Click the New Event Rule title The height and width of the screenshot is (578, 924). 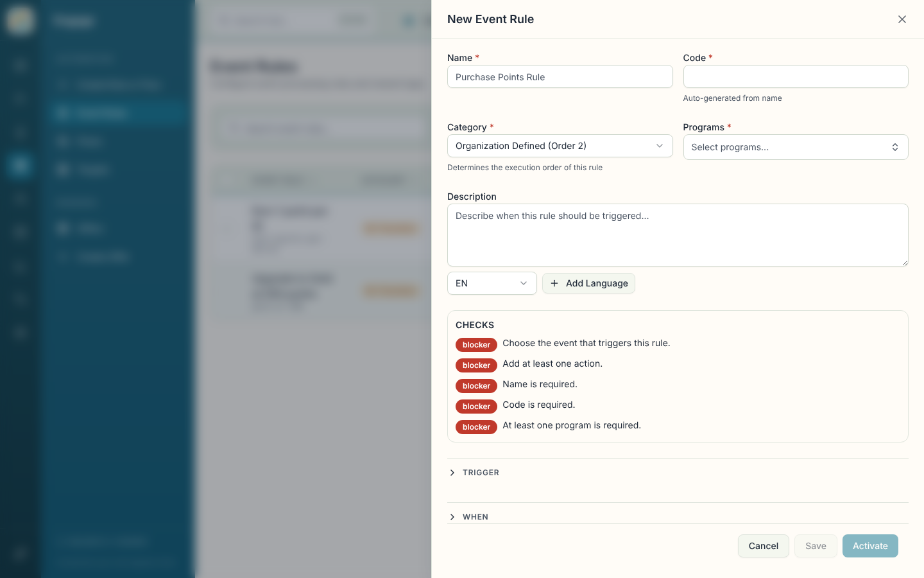pyautogui.click(x=490, y=19)
